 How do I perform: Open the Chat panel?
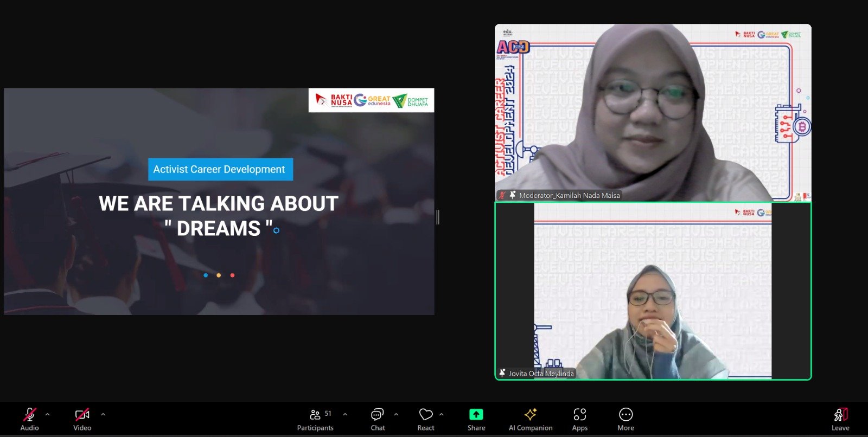point(378,419)
